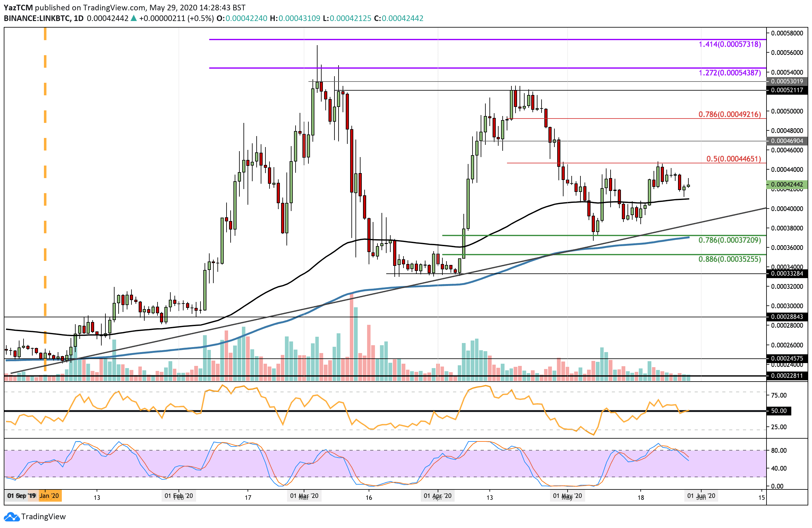The height and width of the screenshot is (528, 812).
Task: Click the 0.00030000 price axis label
Action: tap(787, 306)
